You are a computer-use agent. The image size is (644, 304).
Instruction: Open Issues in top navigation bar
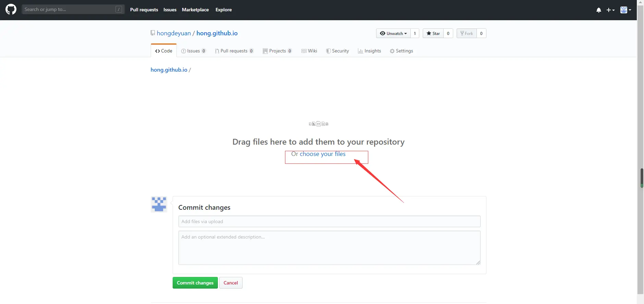(x=170, y=10)
